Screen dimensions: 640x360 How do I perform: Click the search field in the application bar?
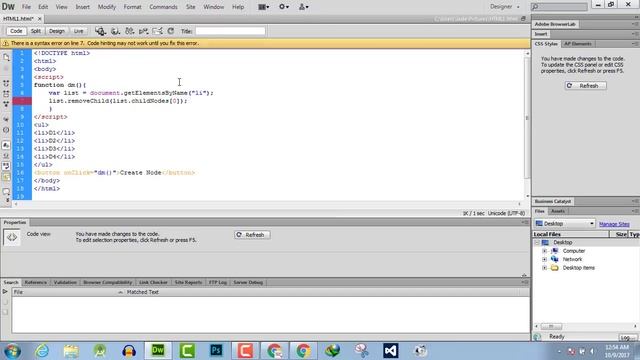(559, 7)
